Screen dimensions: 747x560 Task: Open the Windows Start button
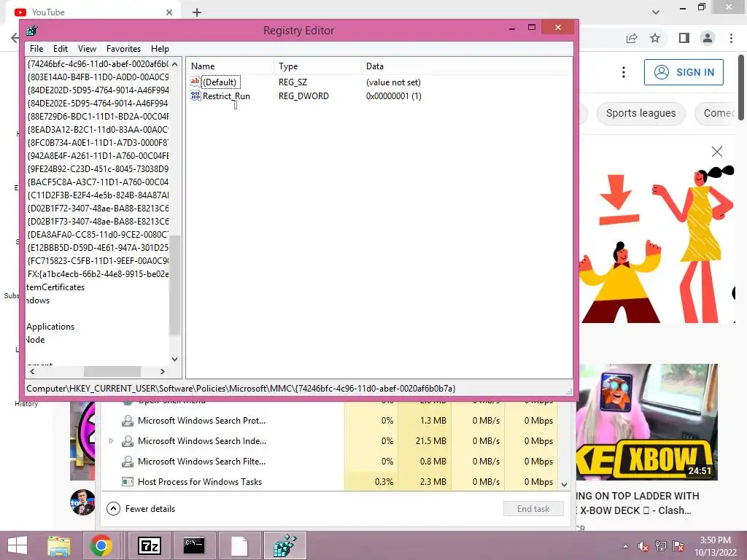(18, 545)
